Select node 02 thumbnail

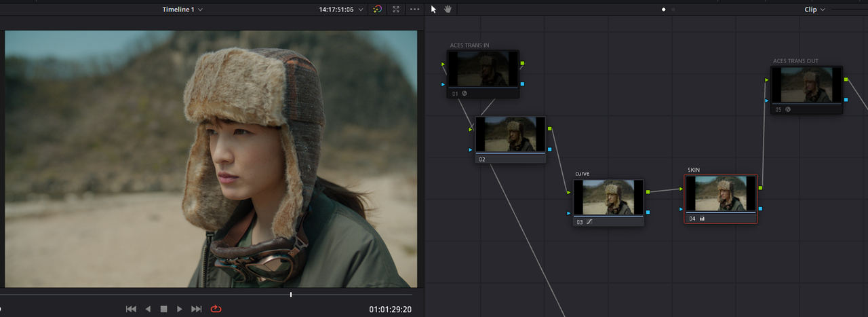[x=511, y=134]
